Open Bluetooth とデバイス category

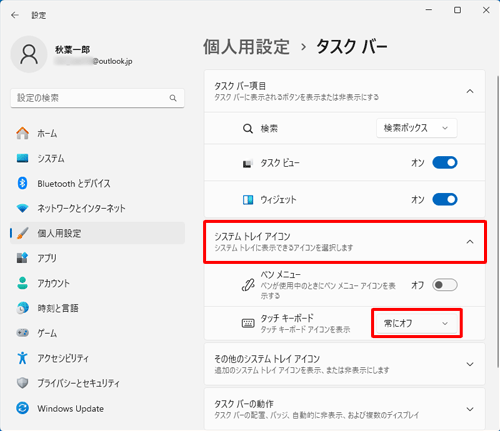[x=97, y=183]
